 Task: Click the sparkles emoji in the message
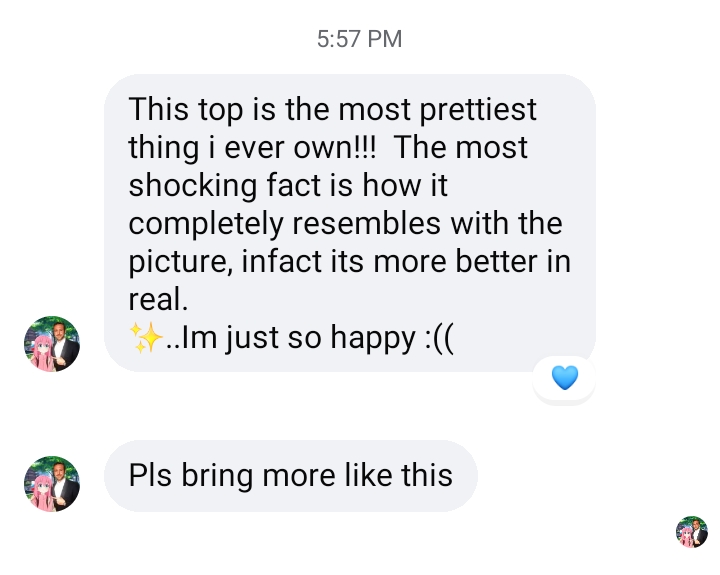pos(146,339)
